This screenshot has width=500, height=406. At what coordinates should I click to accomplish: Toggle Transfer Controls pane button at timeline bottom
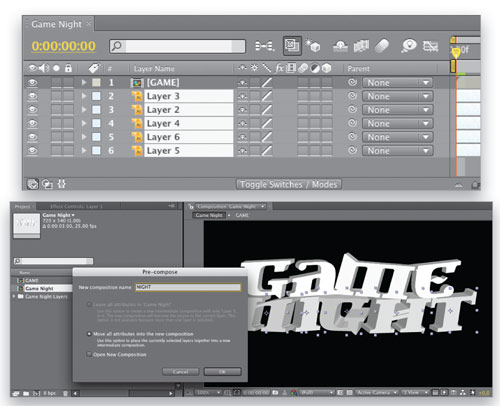click(48, 184)
